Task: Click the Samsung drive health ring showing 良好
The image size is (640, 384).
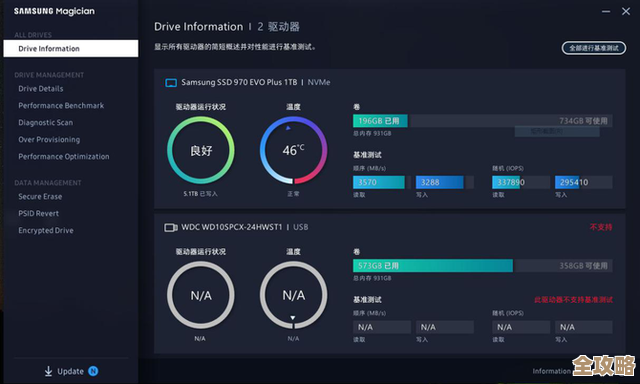Action: point(201,150)
